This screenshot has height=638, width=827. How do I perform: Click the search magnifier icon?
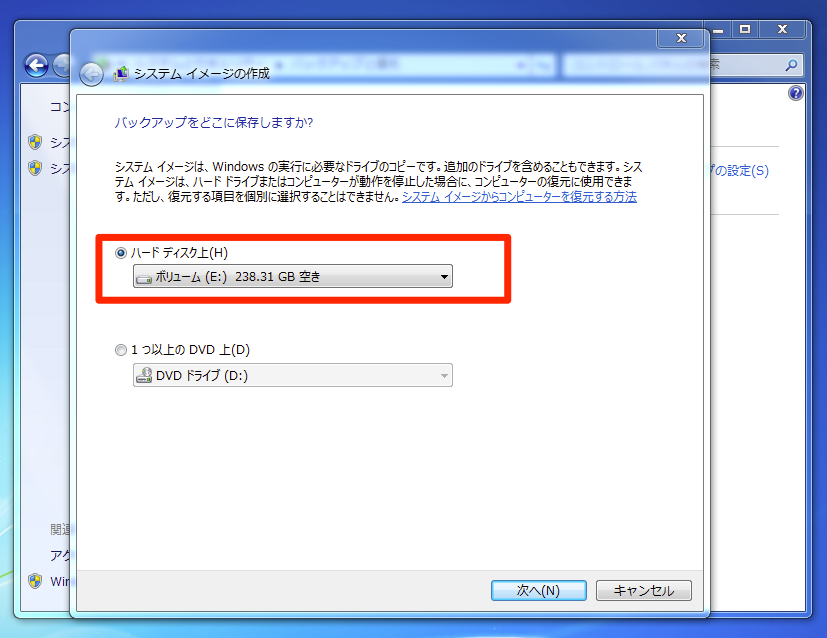click(791, 65)
